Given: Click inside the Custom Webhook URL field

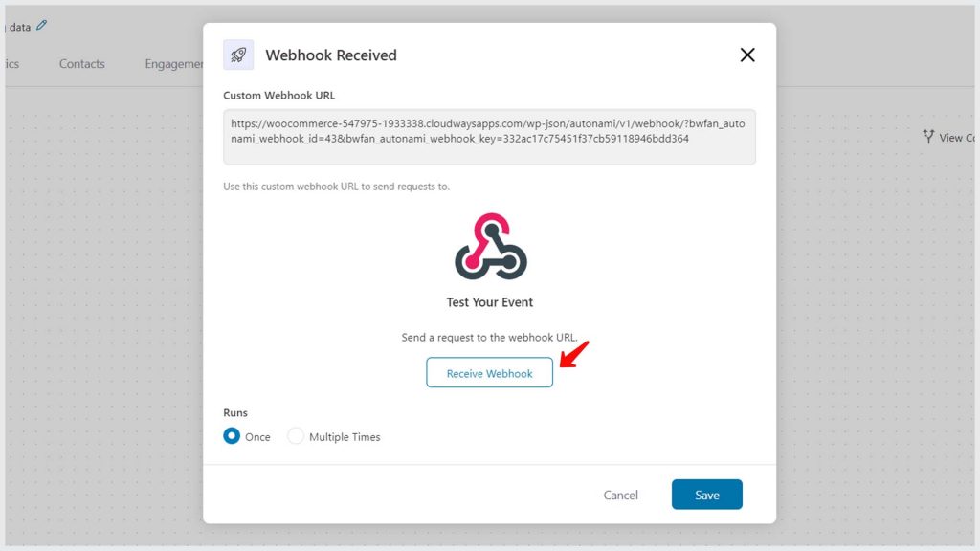Looking at the screenshot, I should tap(489, 138).
